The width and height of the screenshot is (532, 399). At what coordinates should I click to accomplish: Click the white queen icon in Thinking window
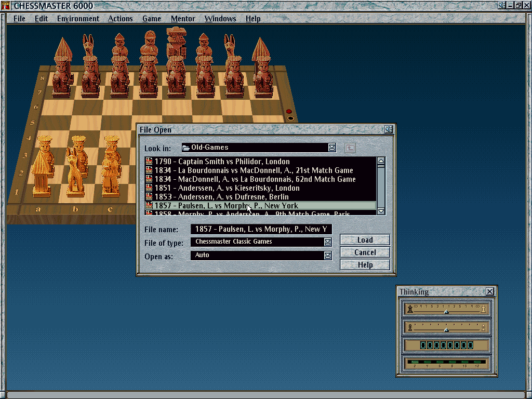point(484,309)
